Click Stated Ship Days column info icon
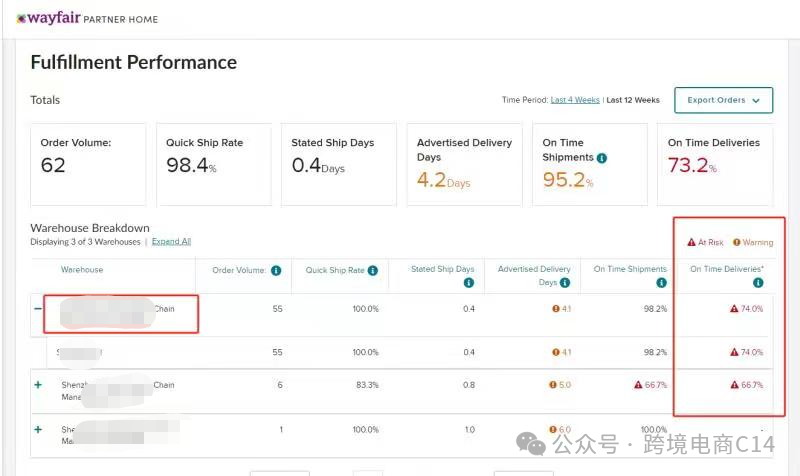800x476 pixels. coord(469,283)
